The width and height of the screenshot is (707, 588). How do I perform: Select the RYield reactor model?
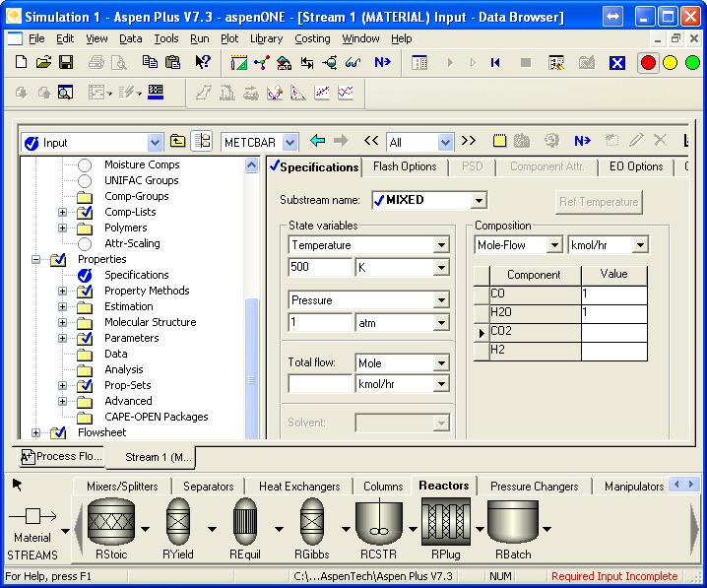tap(178, 522)
